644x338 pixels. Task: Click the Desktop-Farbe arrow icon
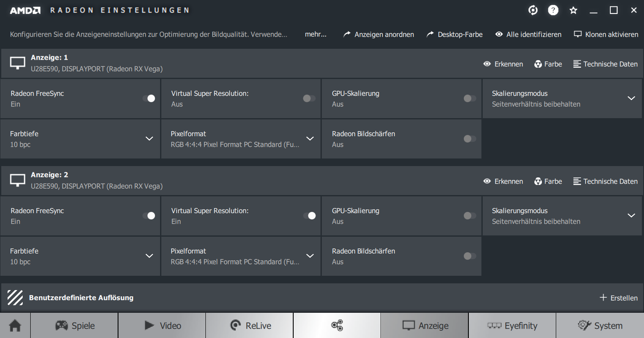[430, 34]
